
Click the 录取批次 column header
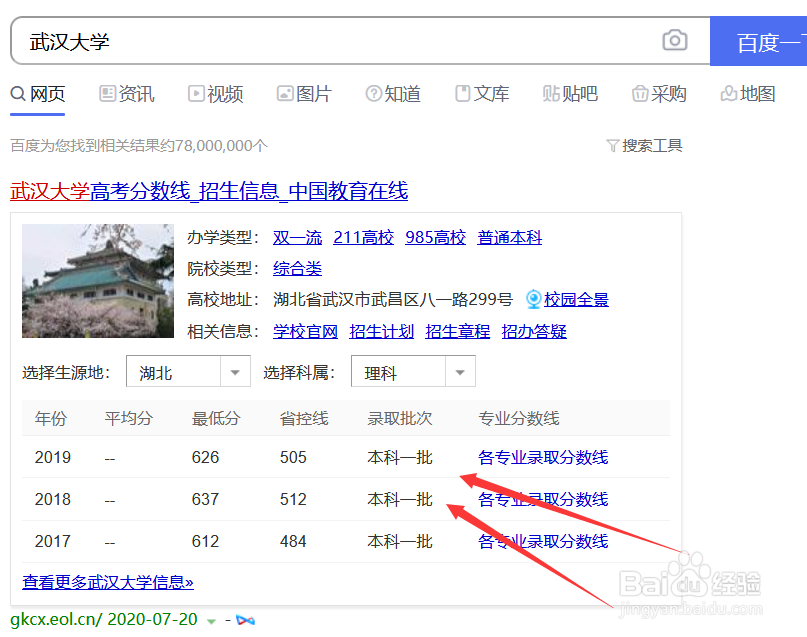tap(399, 418)
